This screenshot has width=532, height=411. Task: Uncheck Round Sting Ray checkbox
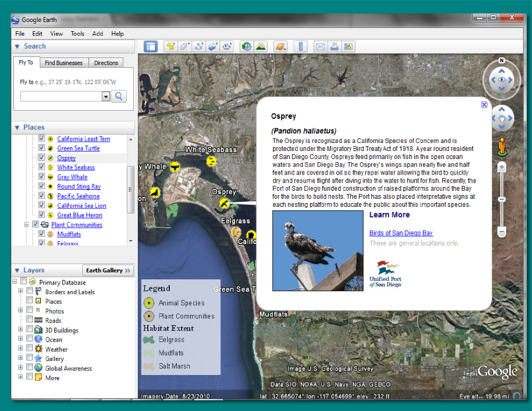[x=41, y=186]
